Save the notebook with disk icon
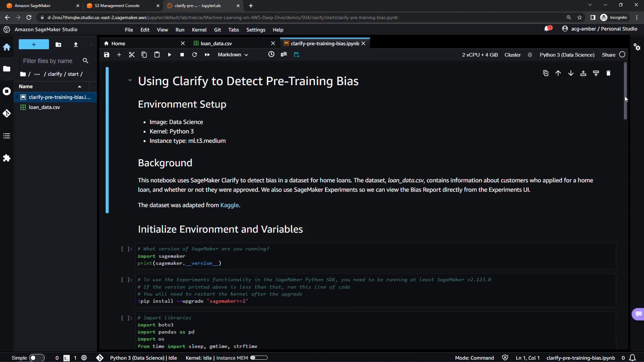This screenshot has width=644, height=362. point(107,55)
